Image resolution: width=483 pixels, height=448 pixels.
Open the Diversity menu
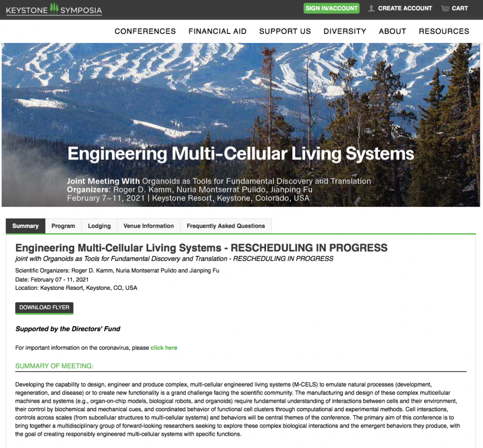coord(345,31)
